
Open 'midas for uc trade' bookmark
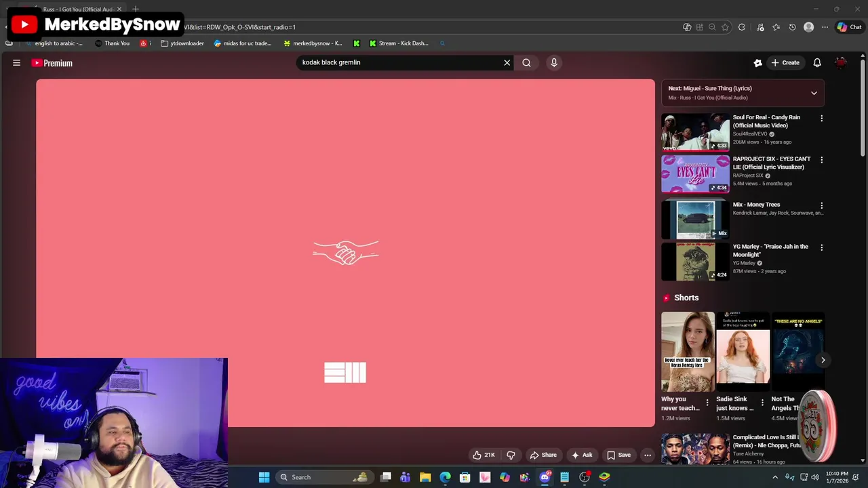(242, 43)
